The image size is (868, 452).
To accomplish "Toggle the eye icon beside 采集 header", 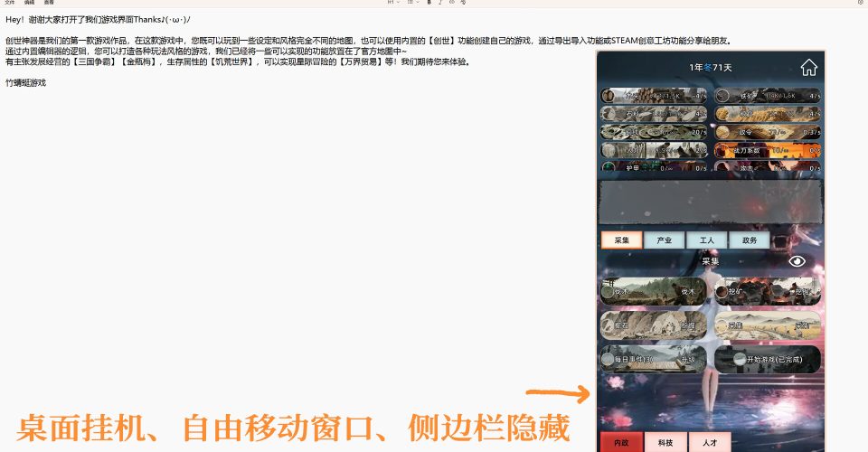I will 797,261.
